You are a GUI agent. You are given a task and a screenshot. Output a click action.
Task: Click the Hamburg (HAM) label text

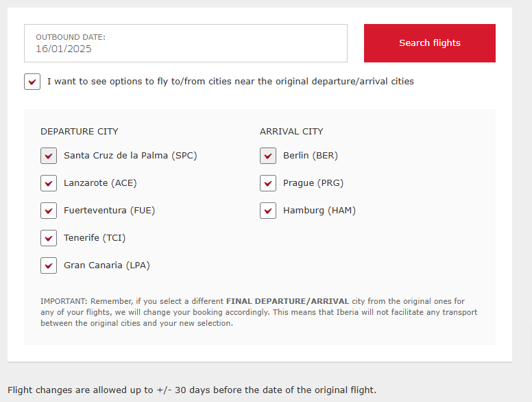click(x=319, y=211)
